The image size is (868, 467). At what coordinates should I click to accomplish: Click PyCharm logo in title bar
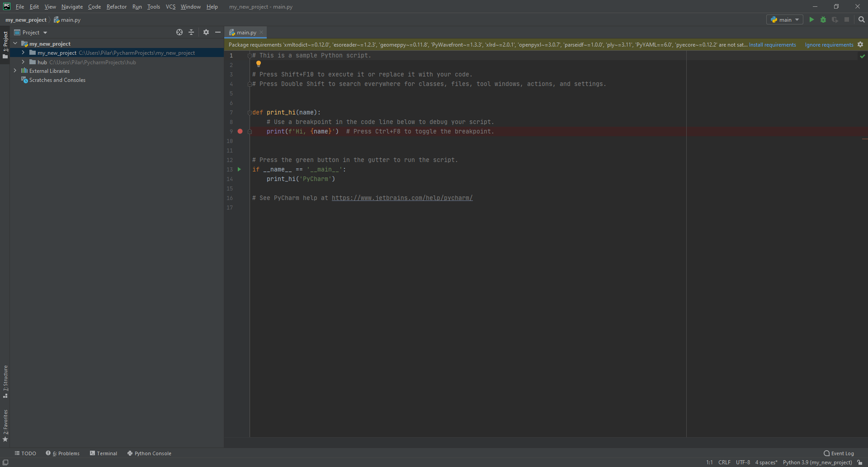[7, 6]
